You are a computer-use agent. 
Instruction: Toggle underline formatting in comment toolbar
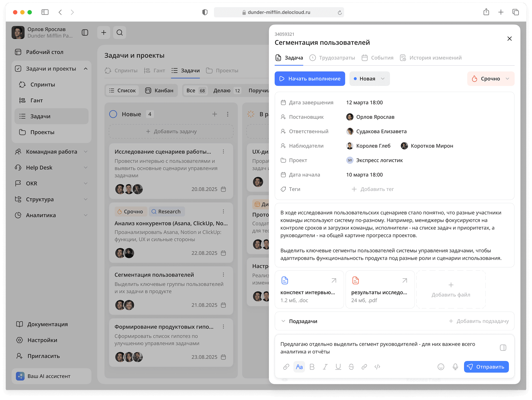pos(338,367)
